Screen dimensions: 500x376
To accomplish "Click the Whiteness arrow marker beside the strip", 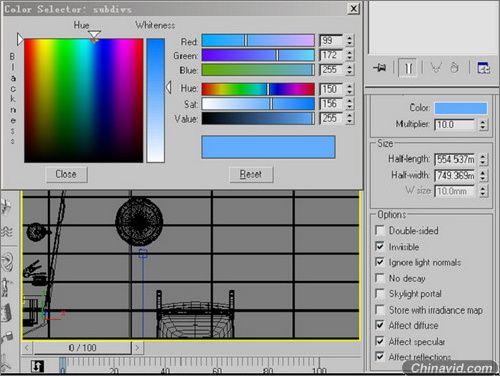I will (x=169, y=88).
